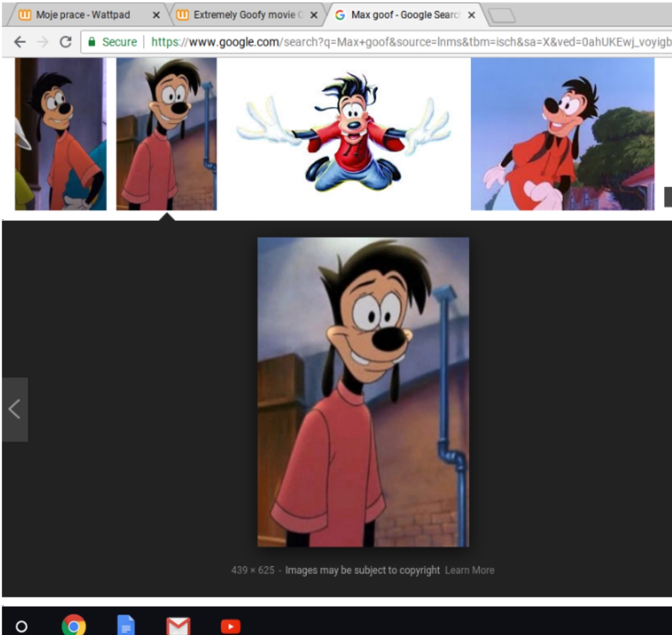
Task: Click the Google address bar URL
Action: [x=410, y=42]
